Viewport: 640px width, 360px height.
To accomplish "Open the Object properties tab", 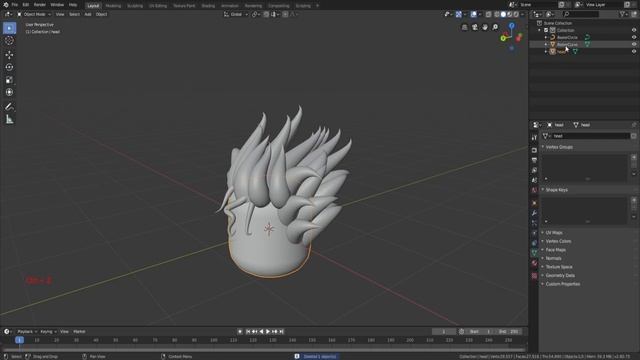I will pos(534,203).
